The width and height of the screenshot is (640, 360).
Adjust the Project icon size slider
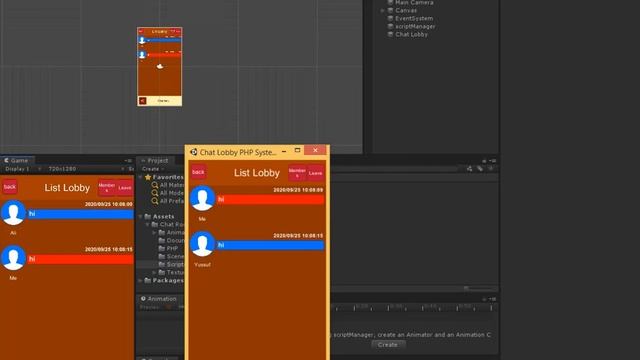(x=478, y=288)
